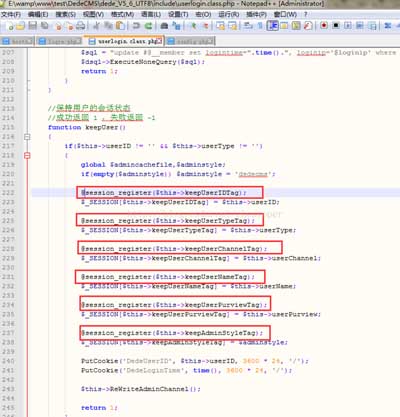400x417 pixels.
Task: Save the current file via floppy icon
Action: (x=32, y=26)
